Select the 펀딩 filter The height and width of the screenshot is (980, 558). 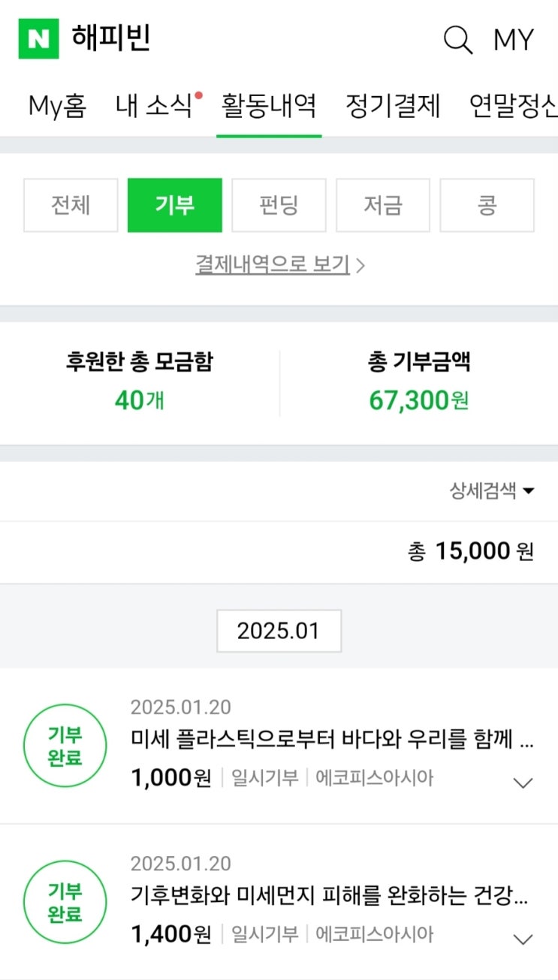coord(279,205)
